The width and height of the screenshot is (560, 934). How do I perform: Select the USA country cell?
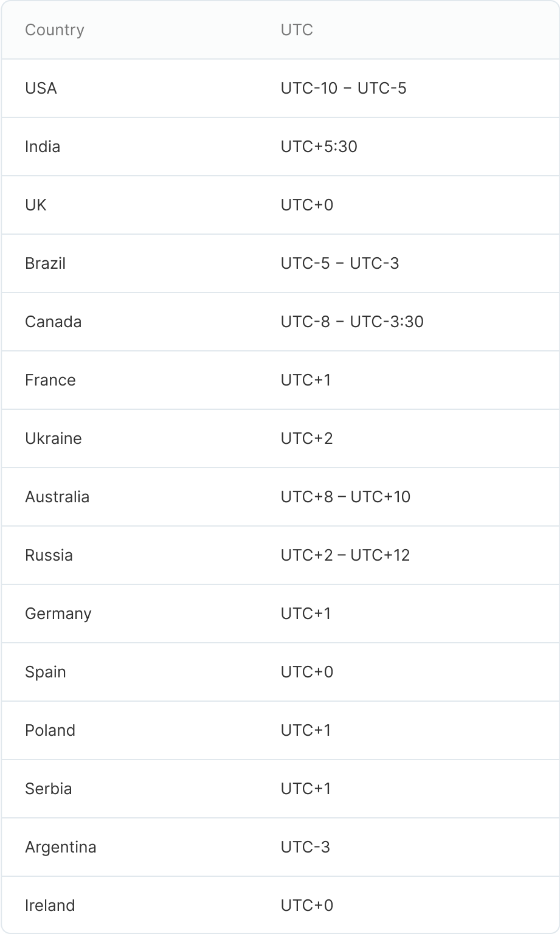point(41,88)
